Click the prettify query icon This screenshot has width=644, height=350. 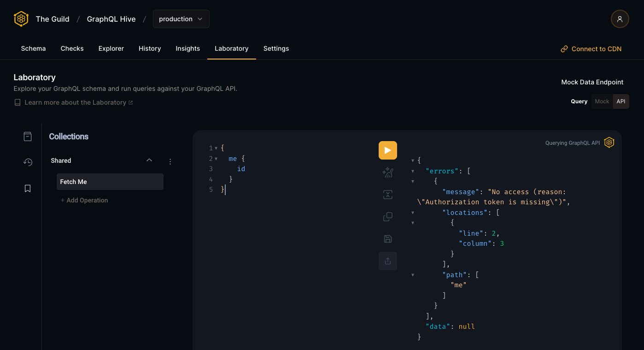pyautogui.click(x=387, y=172)
